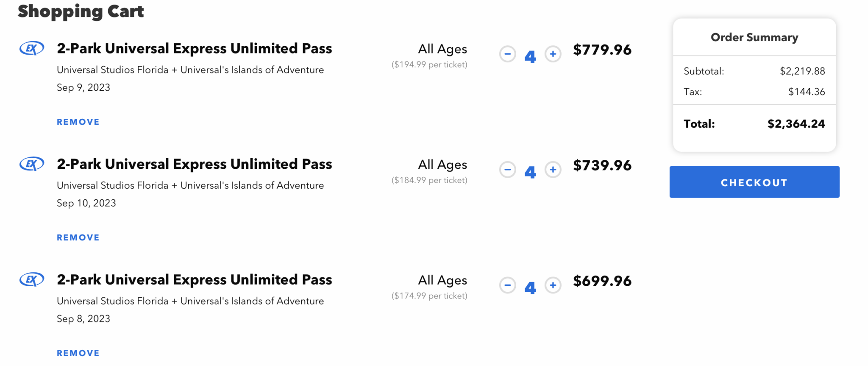The width and height of the screenshot is (868, 366).
Task: Remove the Sep 8 Express Pass
Action: point(78,352)
